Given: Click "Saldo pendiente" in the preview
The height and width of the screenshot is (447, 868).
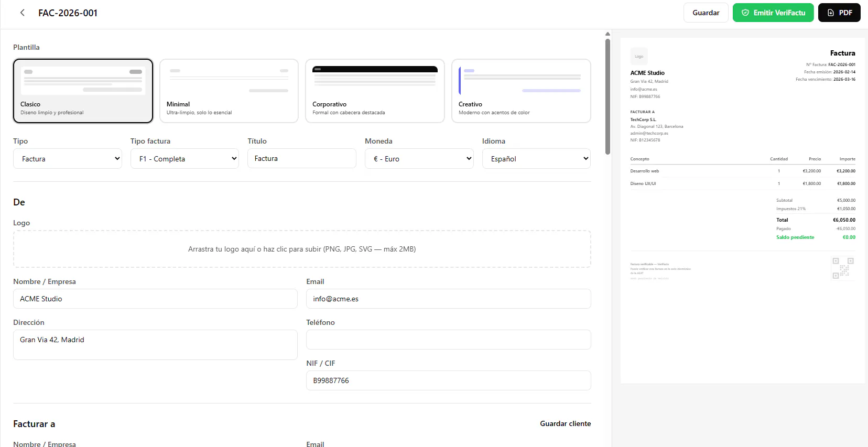Looking at the screenshot, I should (795, 237).
